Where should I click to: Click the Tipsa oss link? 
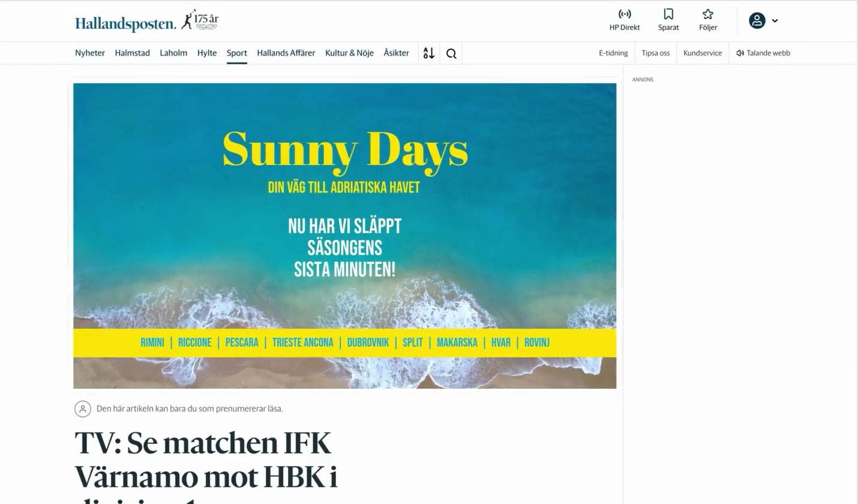click(x=656, y=53)
